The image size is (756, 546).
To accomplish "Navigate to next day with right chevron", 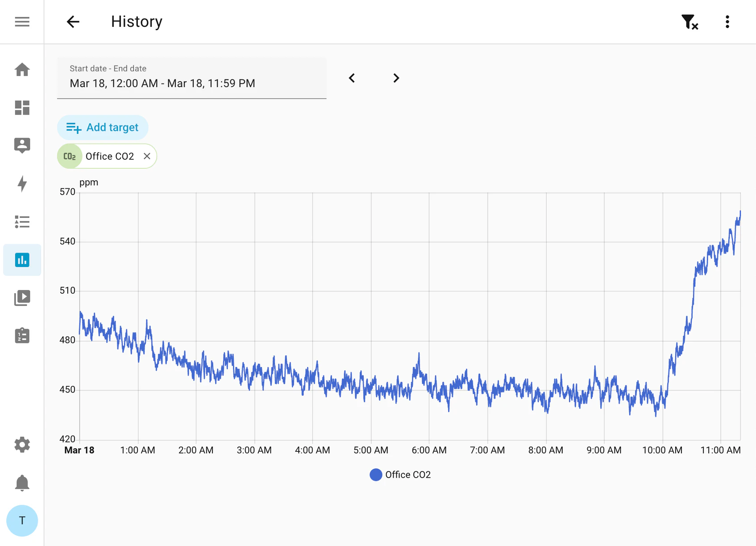I will pos(395,78).
